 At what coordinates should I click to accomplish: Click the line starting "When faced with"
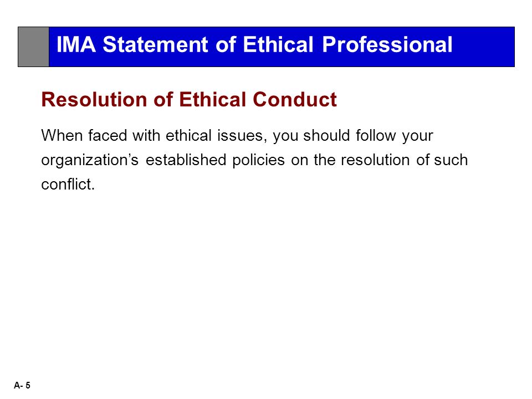(x=237, y=136)
